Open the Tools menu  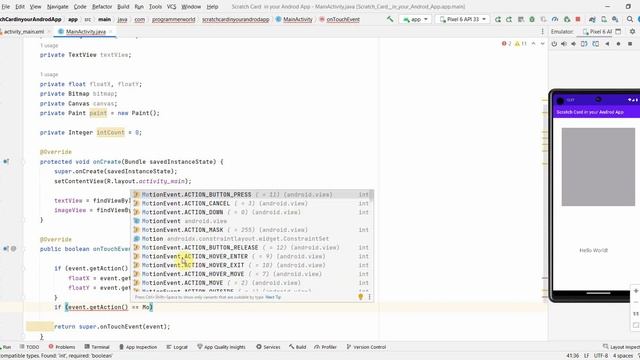pyautogui.click(x=156, y=7)
